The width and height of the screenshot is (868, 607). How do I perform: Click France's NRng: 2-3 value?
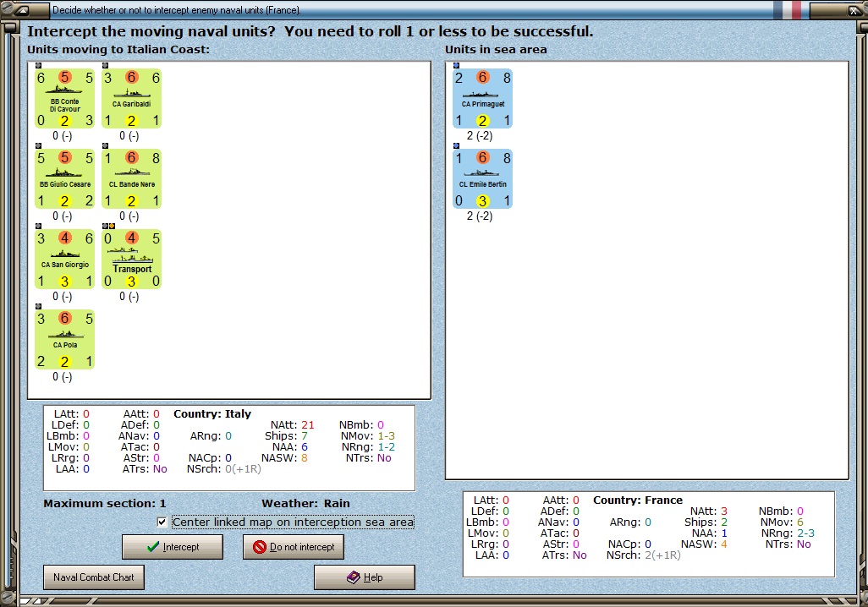click(805, 533)
